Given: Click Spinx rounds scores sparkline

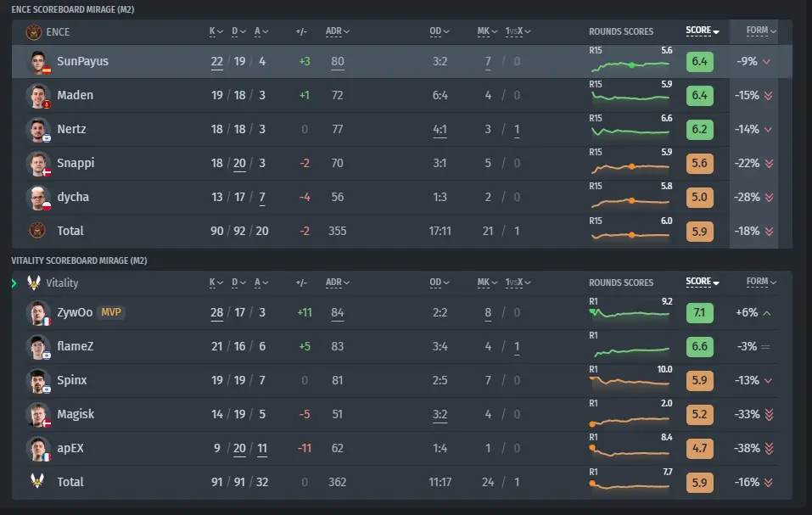Looking at the screenshot, I should 630,382.
